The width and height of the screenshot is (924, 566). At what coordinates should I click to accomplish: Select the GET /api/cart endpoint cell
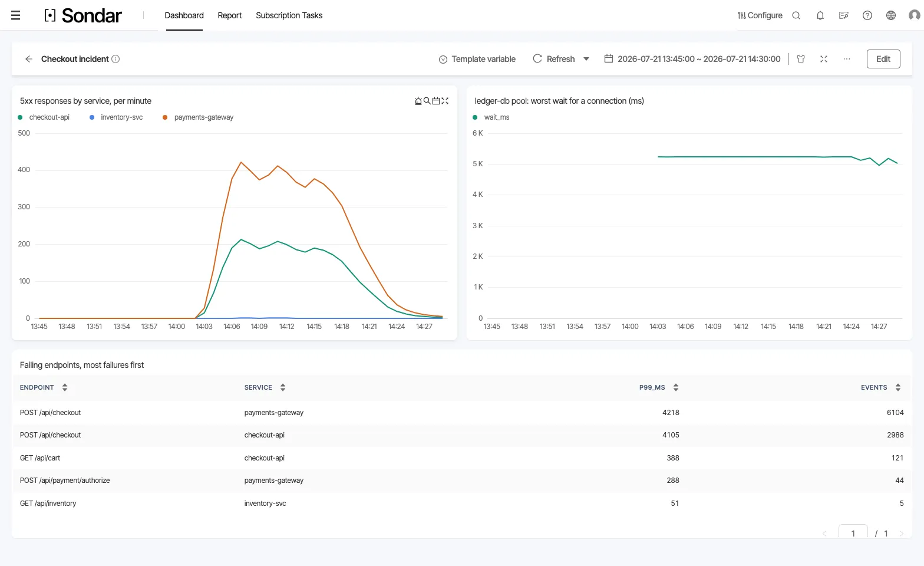coord(40,458)
